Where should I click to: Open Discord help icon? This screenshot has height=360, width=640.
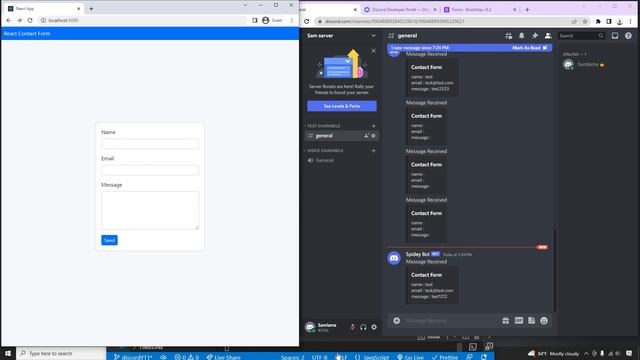[628, 36]
